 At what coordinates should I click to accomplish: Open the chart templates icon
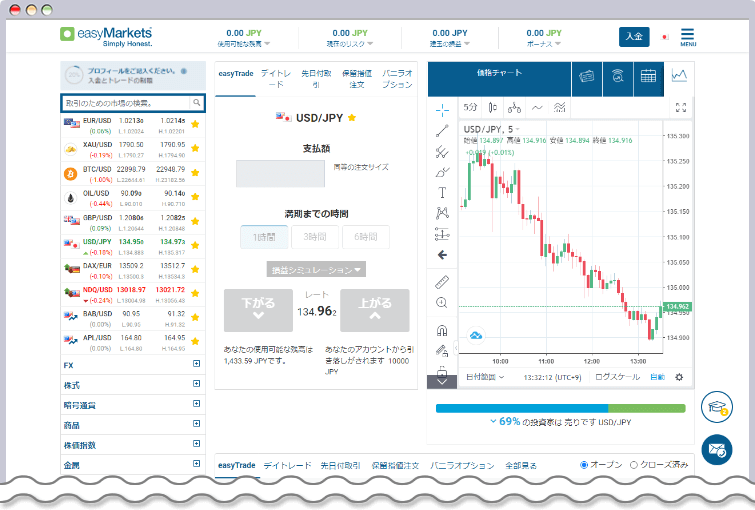[x=559, y=107]
